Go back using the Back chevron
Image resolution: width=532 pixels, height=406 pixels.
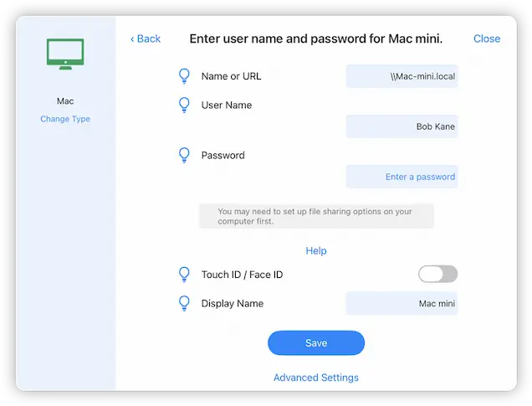coord(146,39)
